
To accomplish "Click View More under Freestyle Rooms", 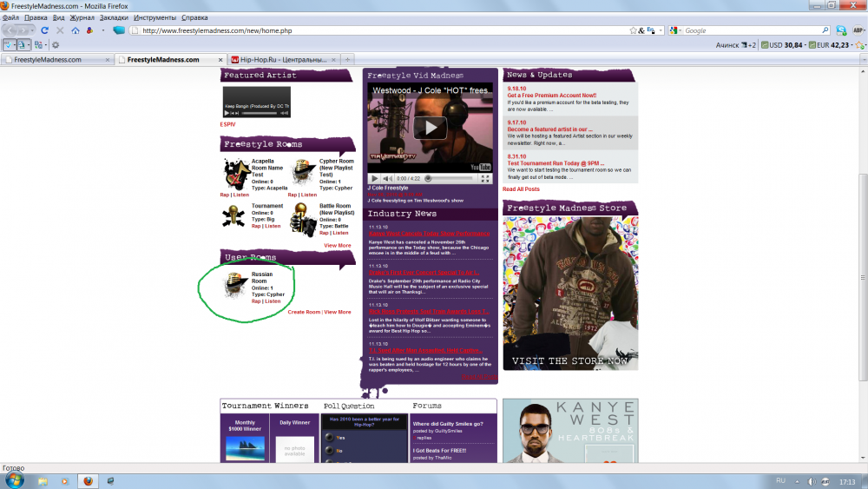I will coord(337,245).
